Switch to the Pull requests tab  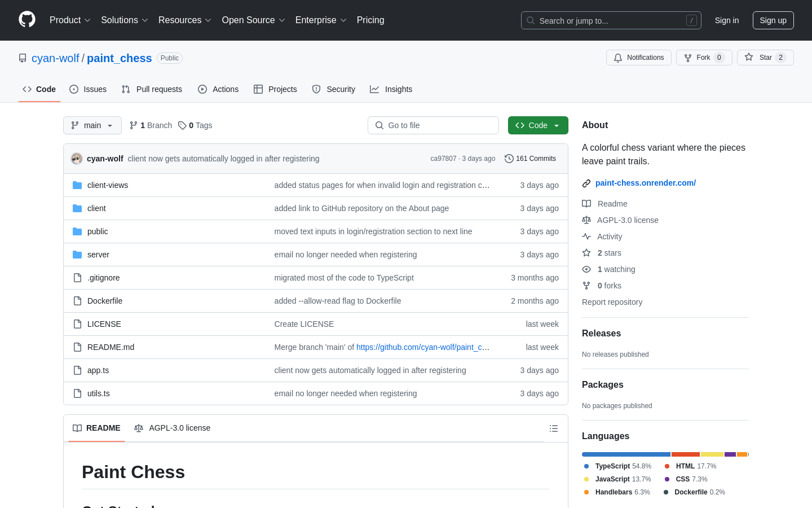152,89
